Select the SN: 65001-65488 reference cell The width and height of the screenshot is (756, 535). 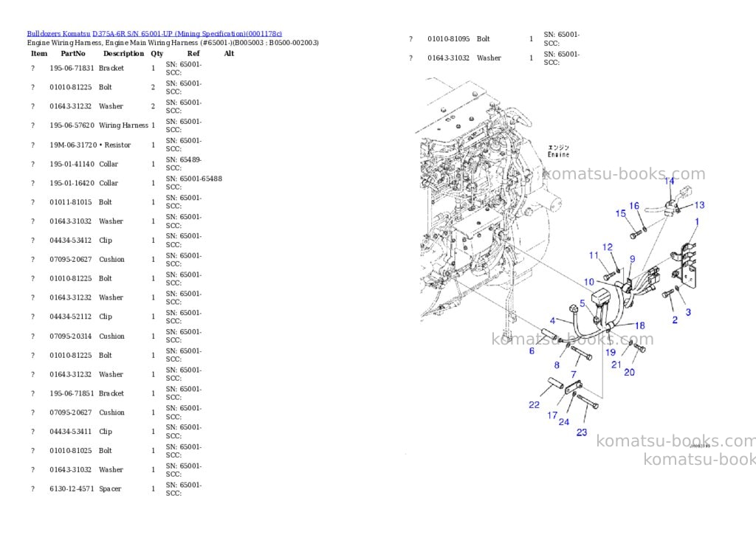pyautogui.click(x=194, y=183)
